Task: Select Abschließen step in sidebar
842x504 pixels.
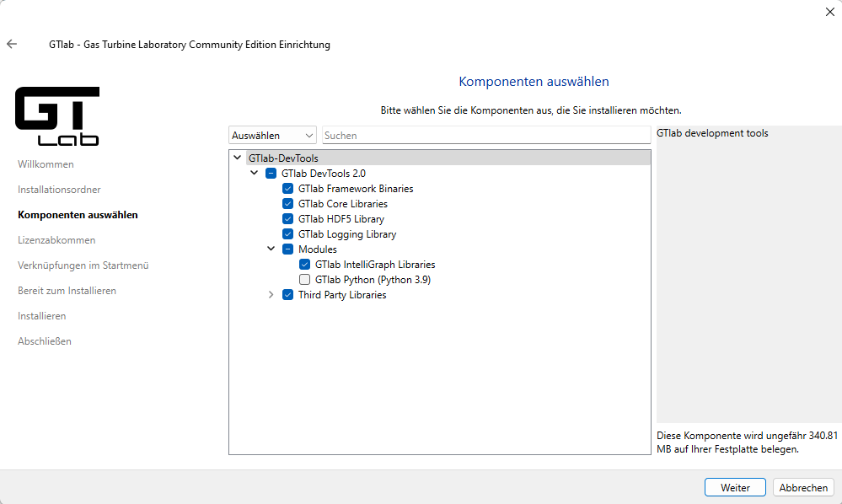Action: pyautogui.click(x=45, y=340)
